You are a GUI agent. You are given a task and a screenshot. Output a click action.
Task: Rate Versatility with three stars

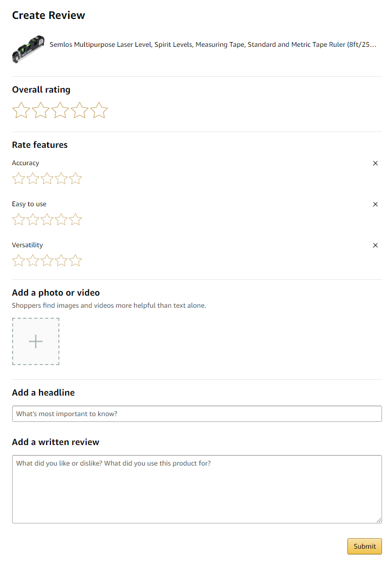click(x=47, y=260)
